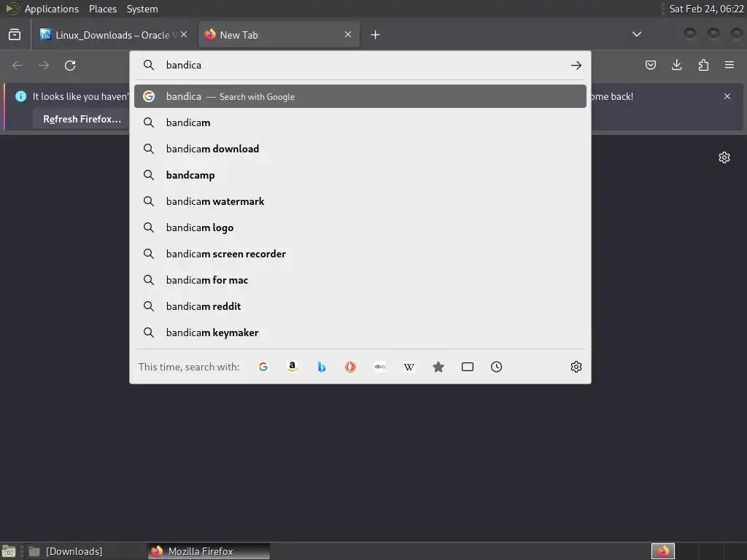747x560 pixels.
Task: Search with Amazon one-off icon
Action: [293, 367]
